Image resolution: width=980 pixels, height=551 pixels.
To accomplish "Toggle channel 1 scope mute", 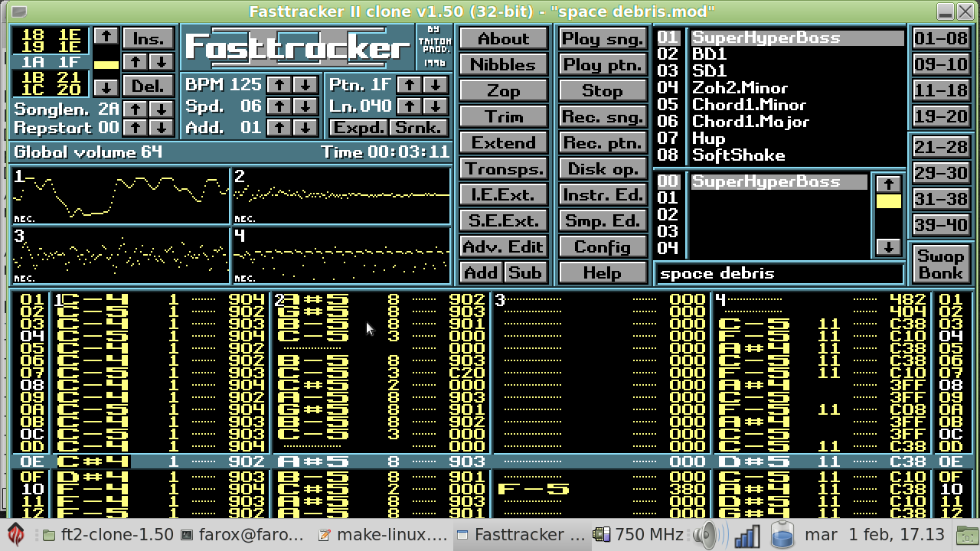I will click(x=120, y=194).
